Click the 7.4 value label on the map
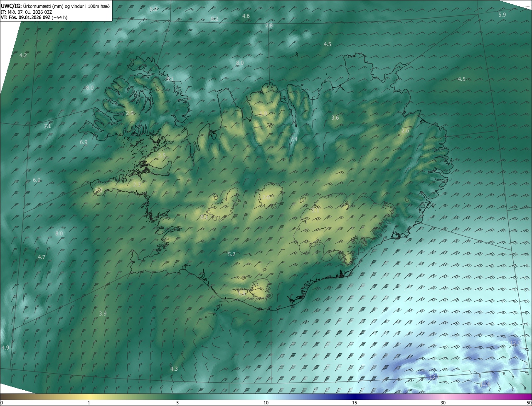This screenshot has height=406, width=532. pos(294,139)
